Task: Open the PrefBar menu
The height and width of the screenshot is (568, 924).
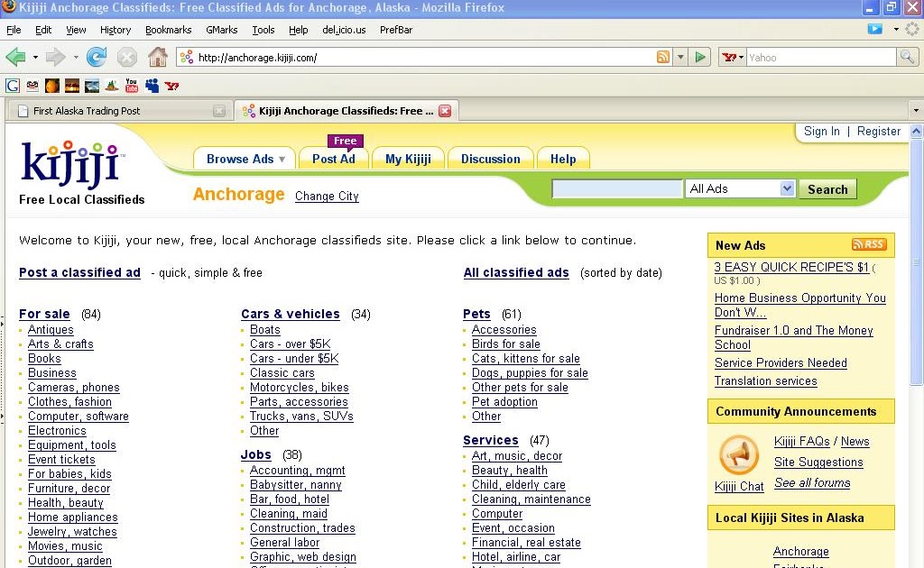Action: pos(396,30)
